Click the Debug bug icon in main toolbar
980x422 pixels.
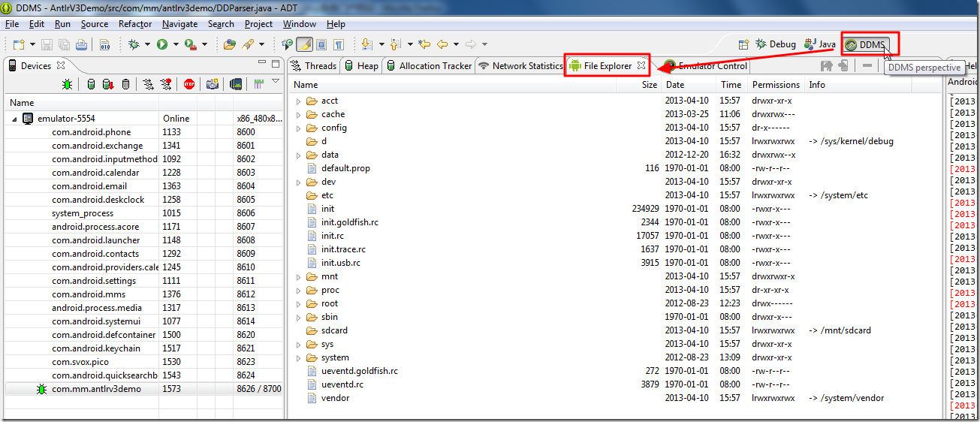pos(134,44)
